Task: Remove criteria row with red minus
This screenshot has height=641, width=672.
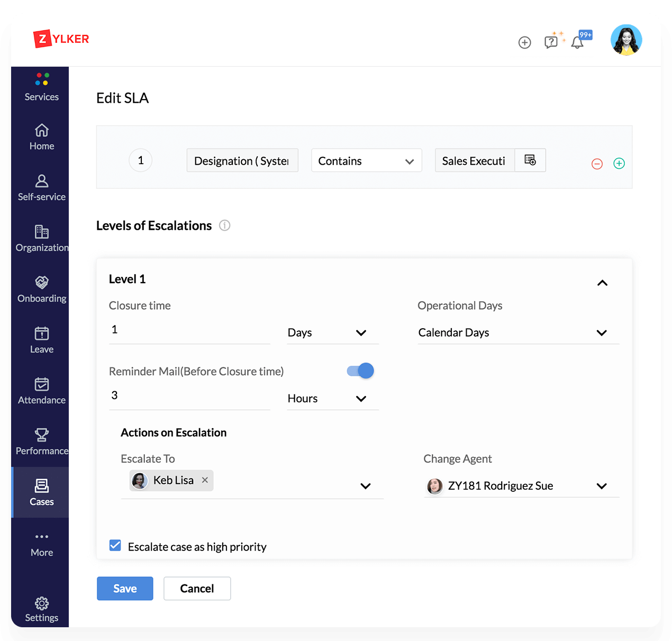Action: [x=597, y=164]
